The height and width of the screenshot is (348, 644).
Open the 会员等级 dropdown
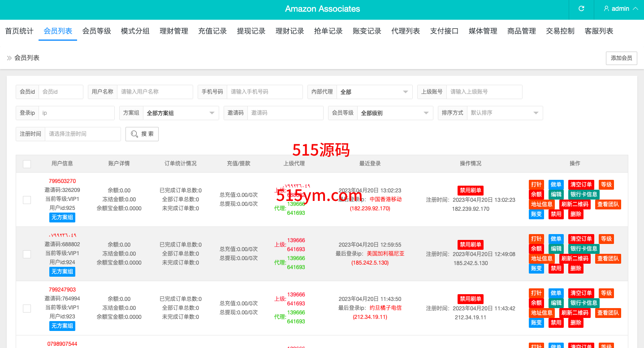(395, 113)
